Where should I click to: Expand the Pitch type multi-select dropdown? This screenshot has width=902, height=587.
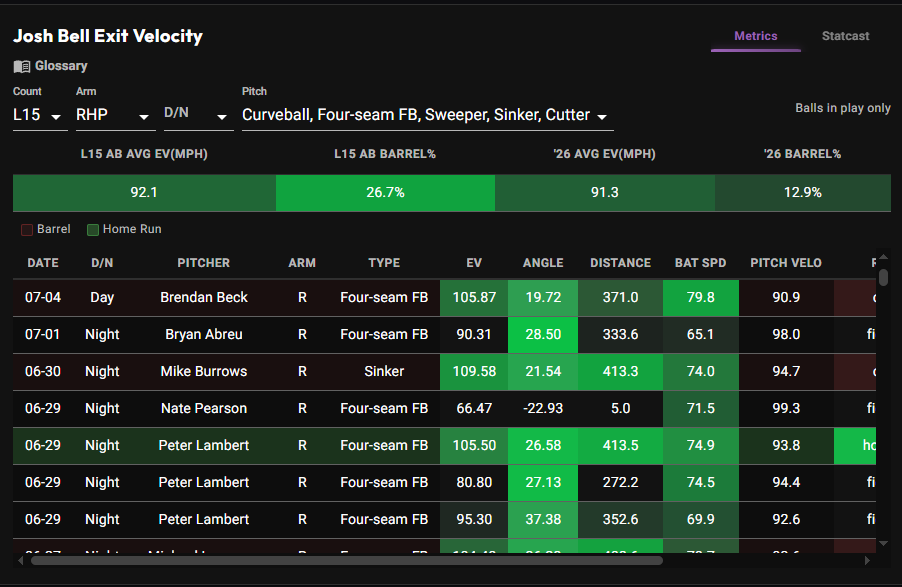(x=427, y=115)
